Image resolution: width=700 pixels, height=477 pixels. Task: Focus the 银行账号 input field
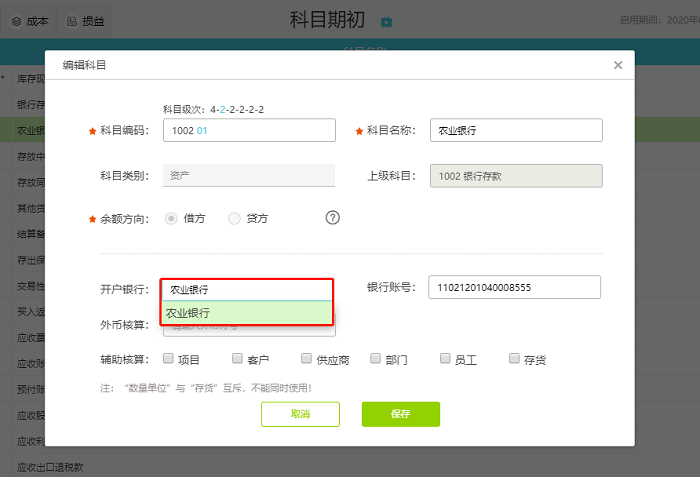pos(514,288)
